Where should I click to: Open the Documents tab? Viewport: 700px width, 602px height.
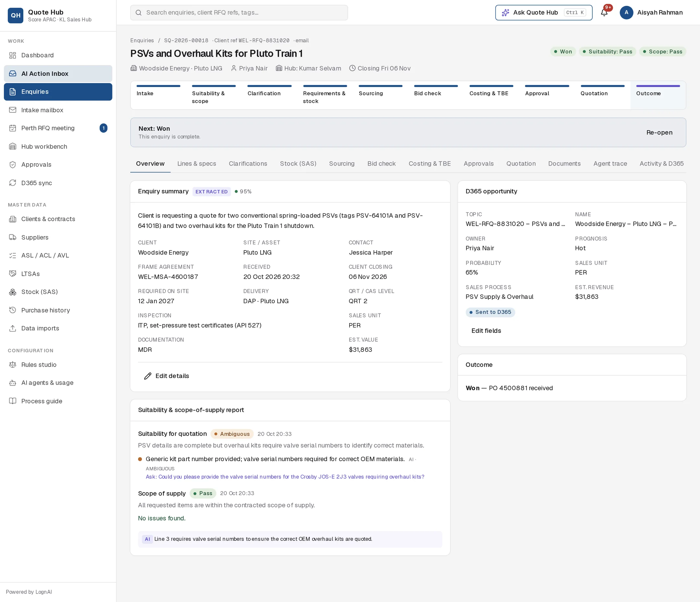564,164
